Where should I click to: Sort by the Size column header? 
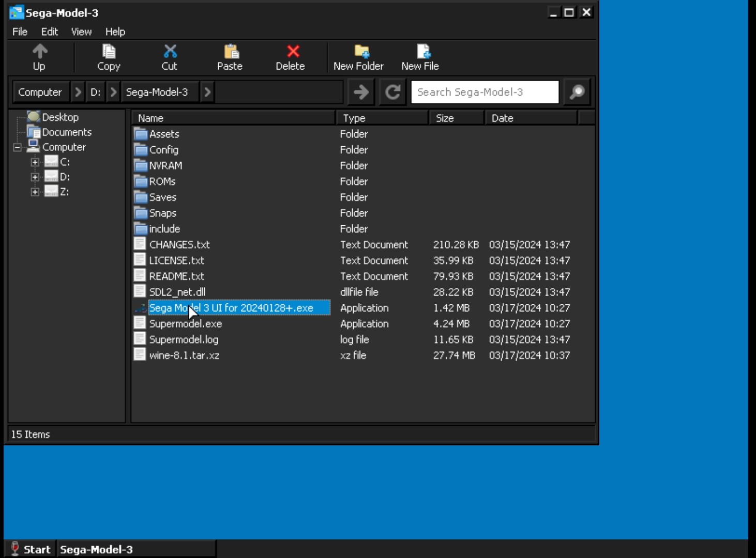[457, 118]
